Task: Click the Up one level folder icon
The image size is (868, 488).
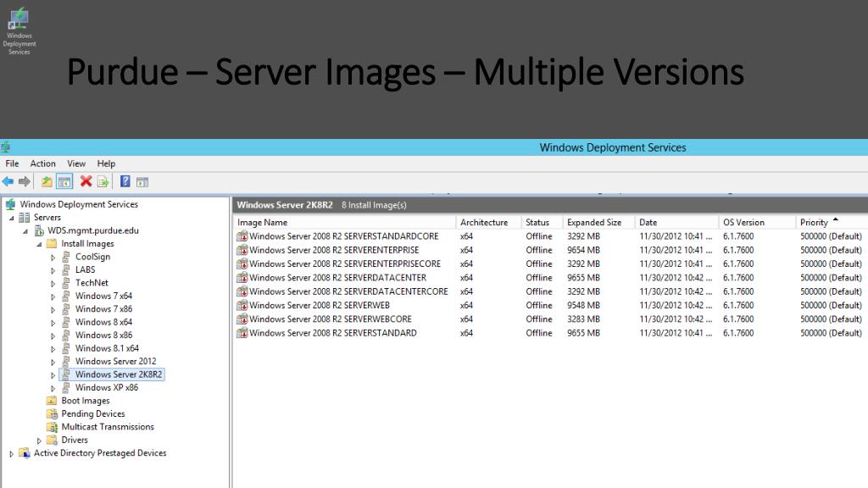Action: [47, 181]
